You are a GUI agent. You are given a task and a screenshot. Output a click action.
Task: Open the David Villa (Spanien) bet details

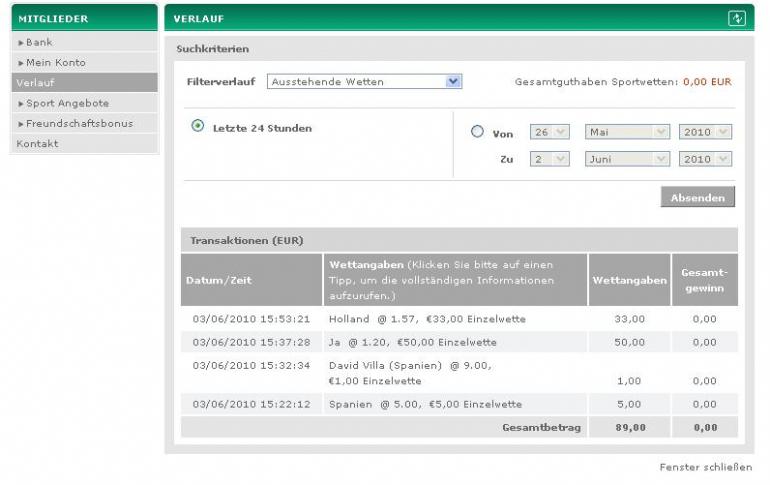tap(410, 373)
